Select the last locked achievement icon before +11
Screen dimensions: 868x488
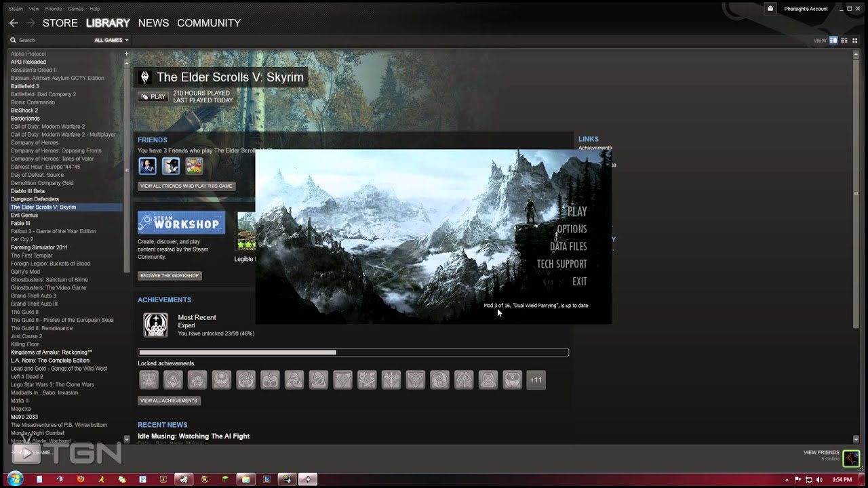pyautogui.click(x=512, y=380)
